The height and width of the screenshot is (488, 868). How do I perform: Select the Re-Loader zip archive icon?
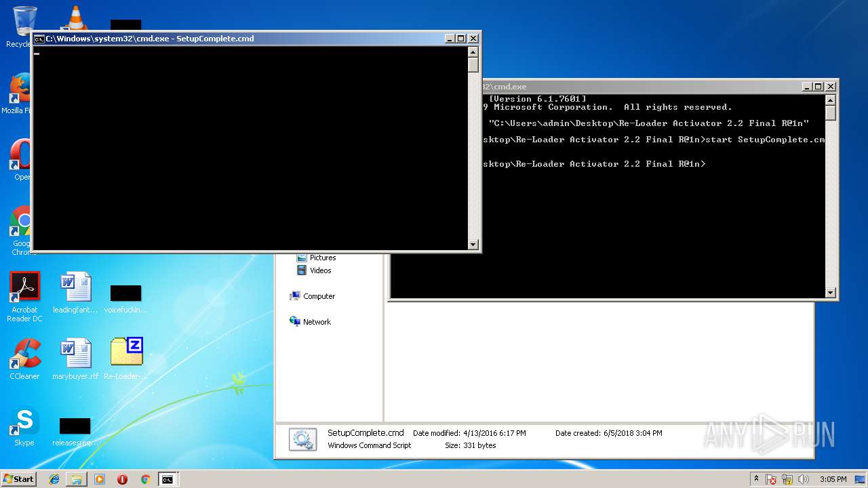126,359
